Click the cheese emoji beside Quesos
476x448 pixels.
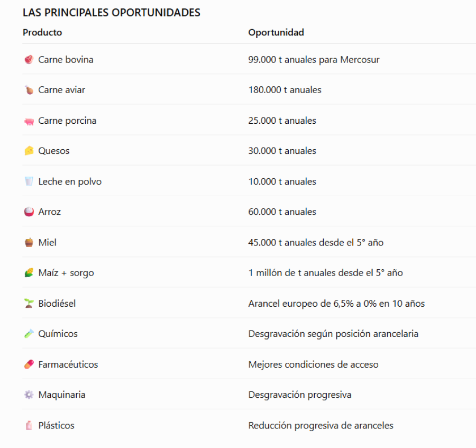tap(29, 151)
